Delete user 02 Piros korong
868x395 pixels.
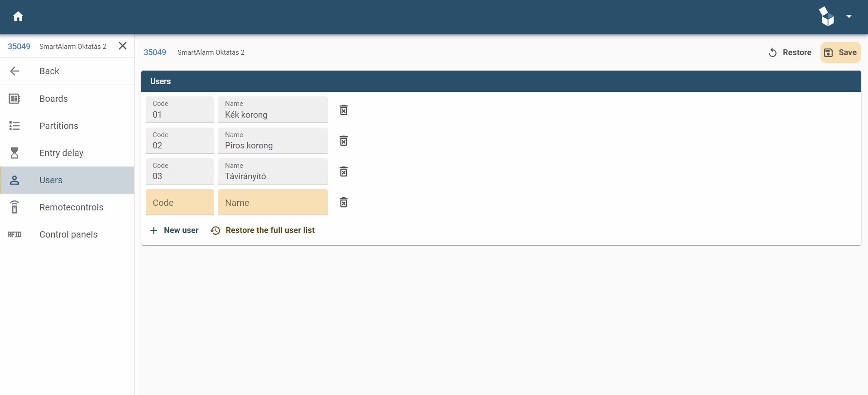[x=344, y=141]
